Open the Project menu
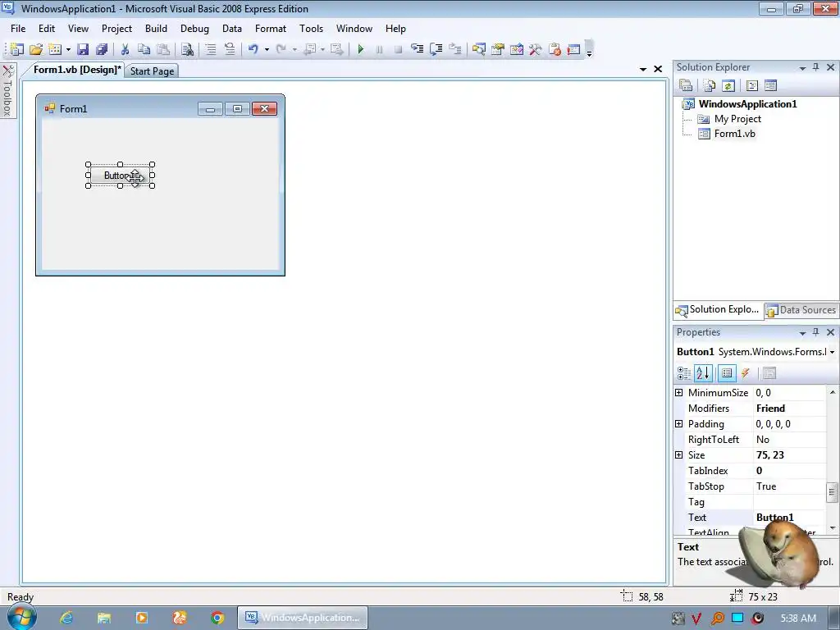This screenshot has height=630, width=840. [x=116, y=29]
